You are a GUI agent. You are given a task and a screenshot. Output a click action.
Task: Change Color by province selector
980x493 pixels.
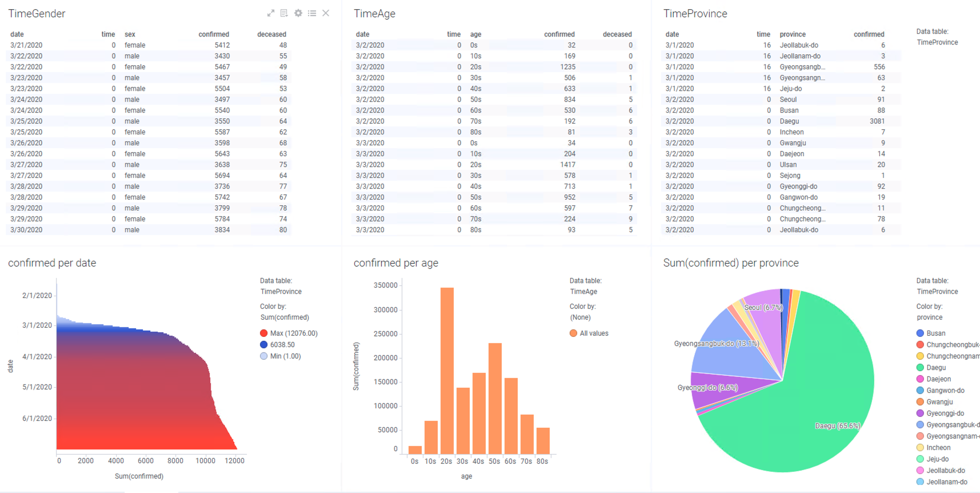click(930, 317)
